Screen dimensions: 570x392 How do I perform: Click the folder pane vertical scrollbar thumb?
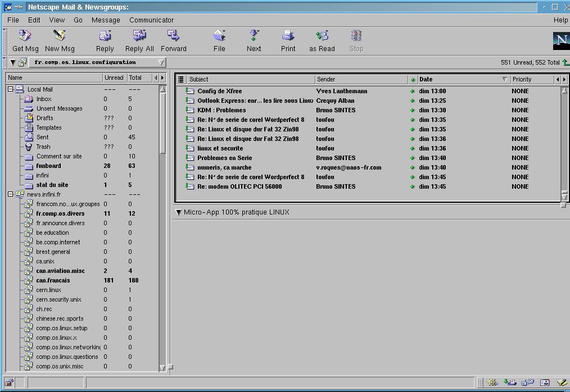[x=162, y=124]
